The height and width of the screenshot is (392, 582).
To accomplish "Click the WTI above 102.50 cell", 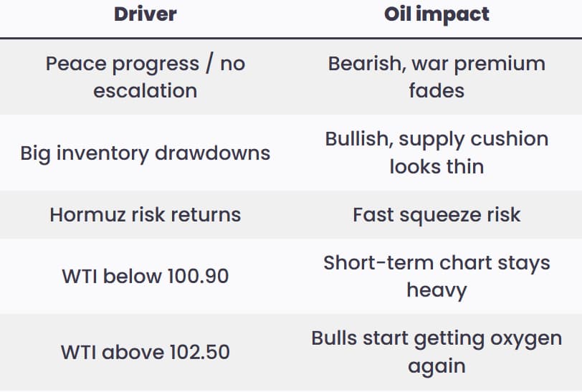I will coord(145,352).
